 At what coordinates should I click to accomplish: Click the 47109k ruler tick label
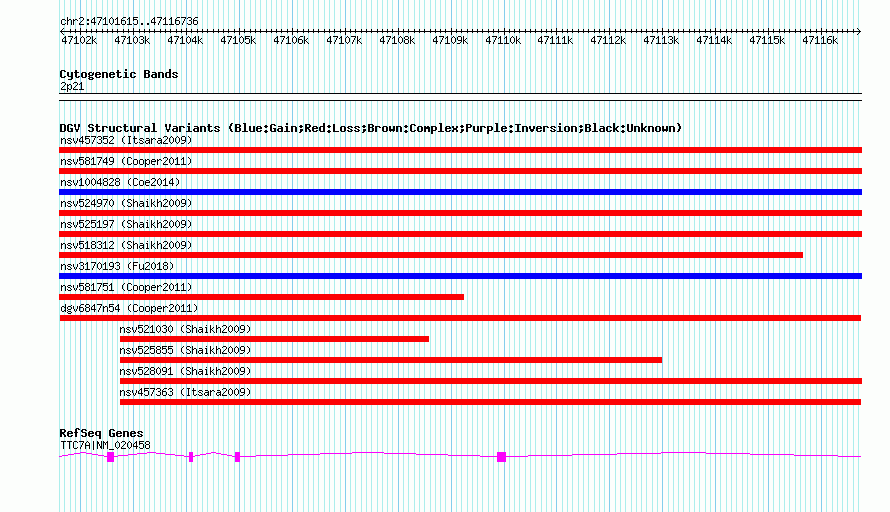[450, 40]
